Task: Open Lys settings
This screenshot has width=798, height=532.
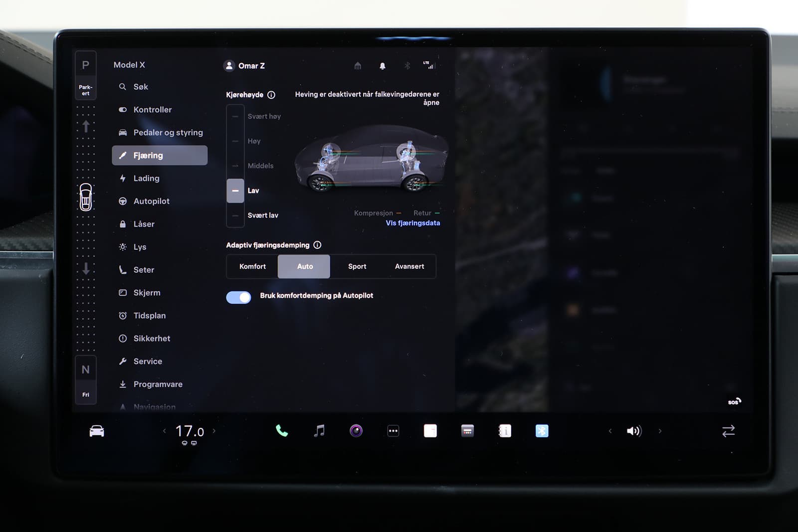Action: 160,247
